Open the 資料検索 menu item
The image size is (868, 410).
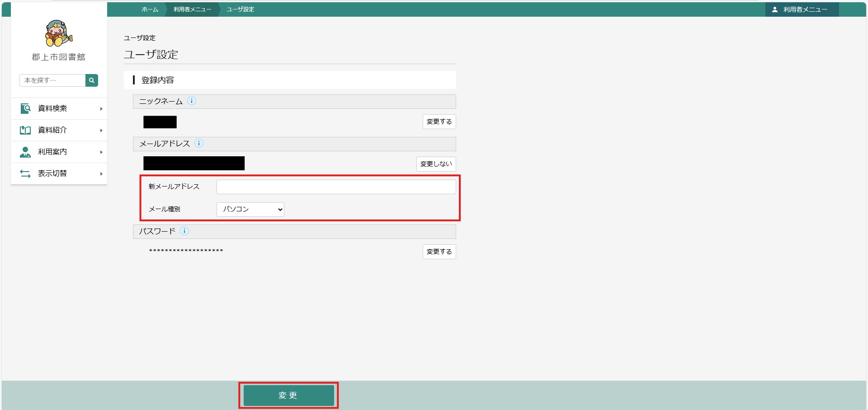click(x=59, y=108)
